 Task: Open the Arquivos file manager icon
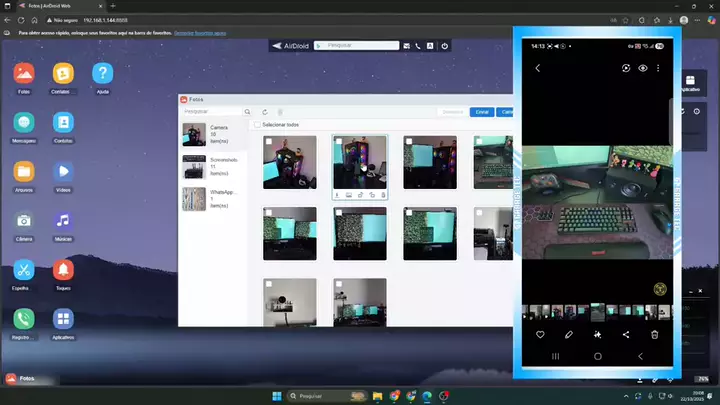point(23,172)
